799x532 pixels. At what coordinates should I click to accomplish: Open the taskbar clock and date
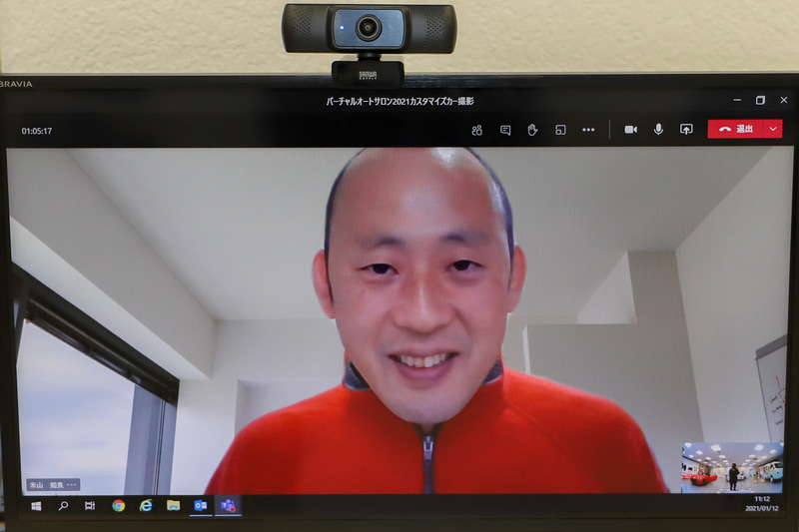762,503
